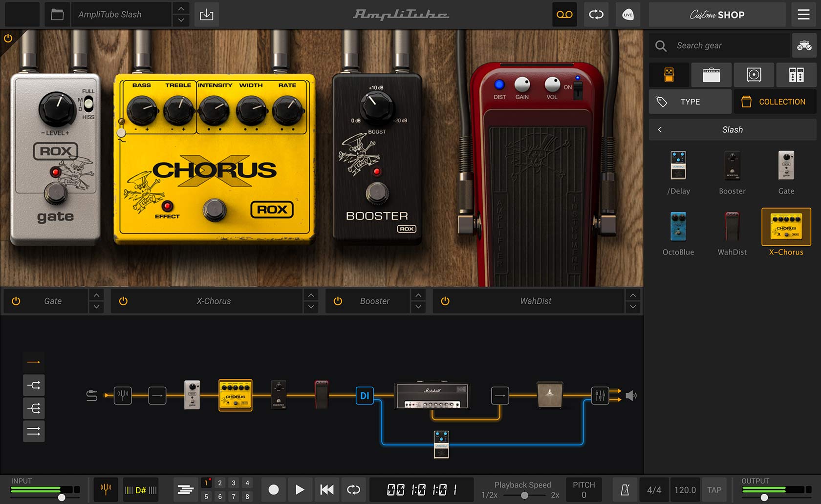Viewport: 821px width, 504px height.
Task: Click the 120.0 tempo value
Action: pos(685,490)
